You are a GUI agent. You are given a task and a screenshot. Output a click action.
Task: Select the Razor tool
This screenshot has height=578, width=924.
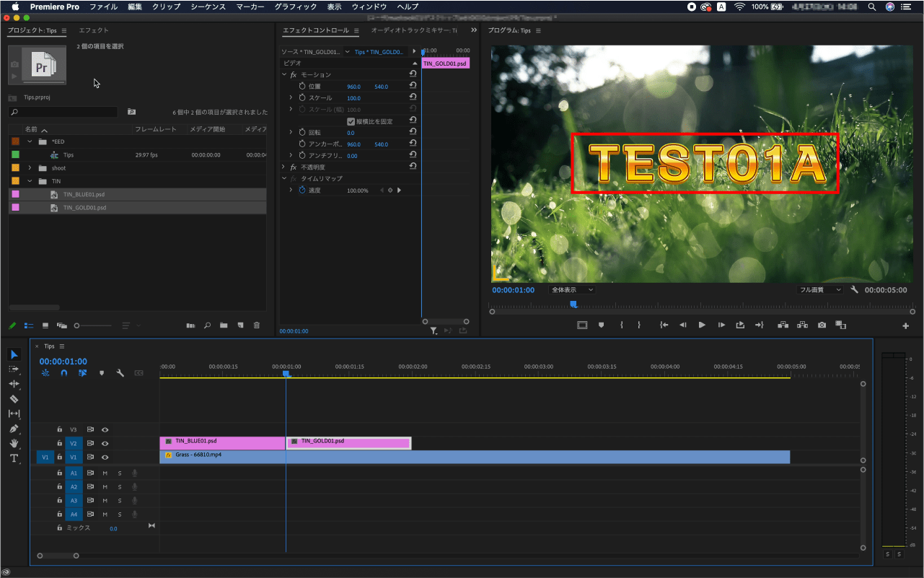14,399
